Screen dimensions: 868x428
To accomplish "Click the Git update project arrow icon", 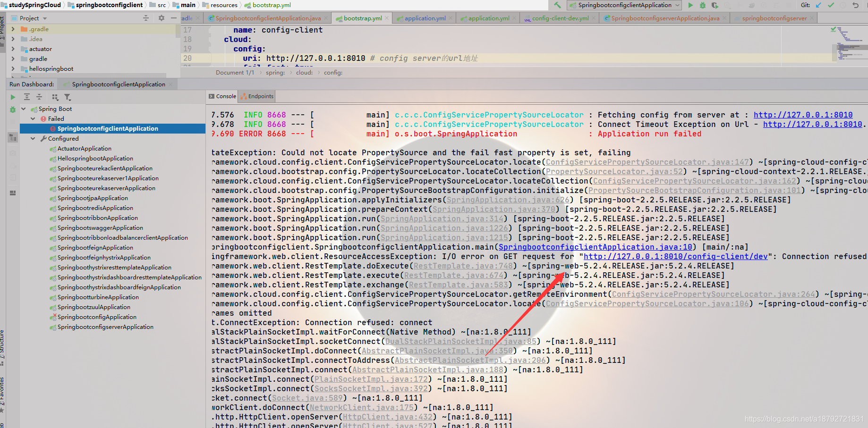I will pos(818,5).
